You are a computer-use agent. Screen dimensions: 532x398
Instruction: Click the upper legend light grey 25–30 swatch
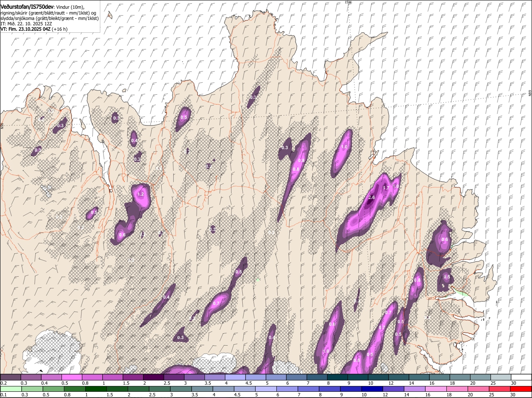[501, 377]
